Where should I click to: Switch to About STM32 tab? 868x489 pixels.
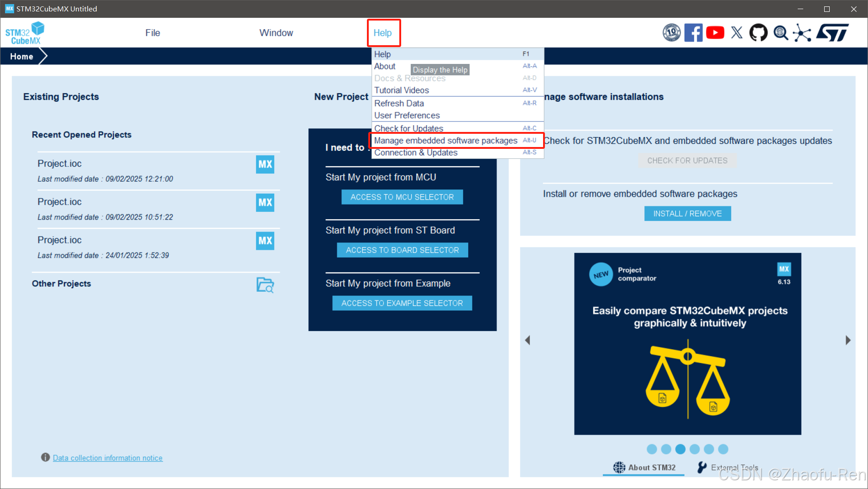click(643, 468)
